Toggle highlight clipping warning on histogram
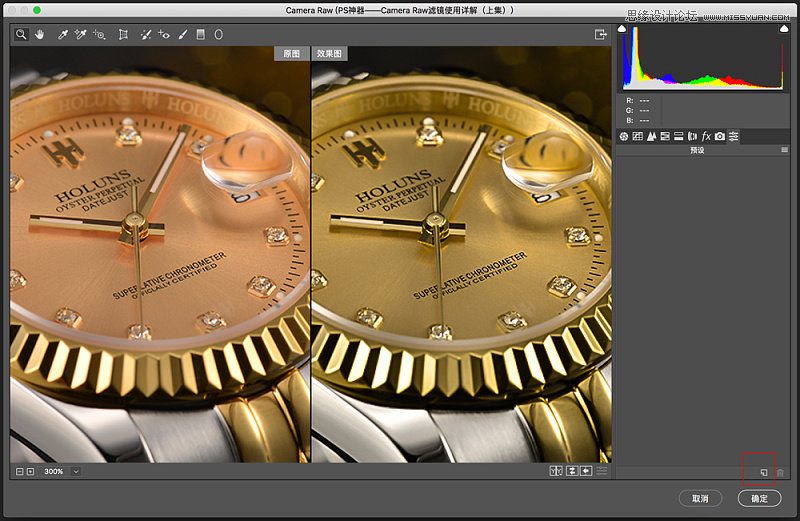 784,29
